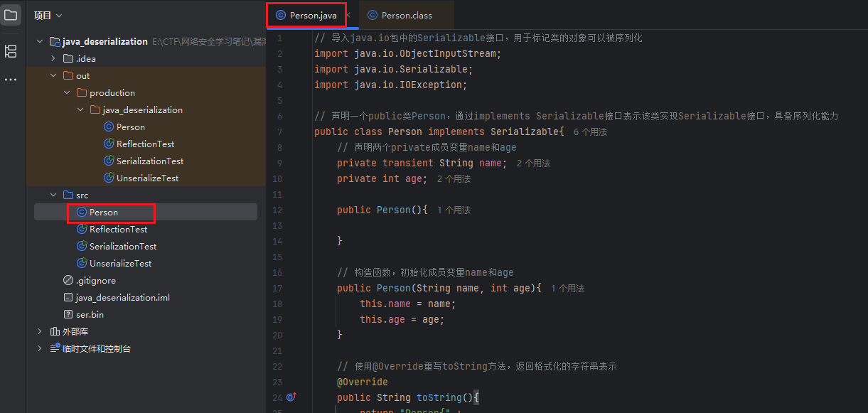Viewport: 868px width, 413px height.
Task: Click the override gutter icon beside toString
Action: [x=291, y=397]
